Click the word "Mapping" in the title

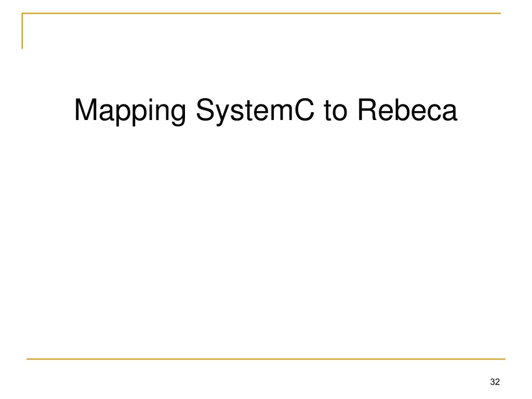pos(130,112)
